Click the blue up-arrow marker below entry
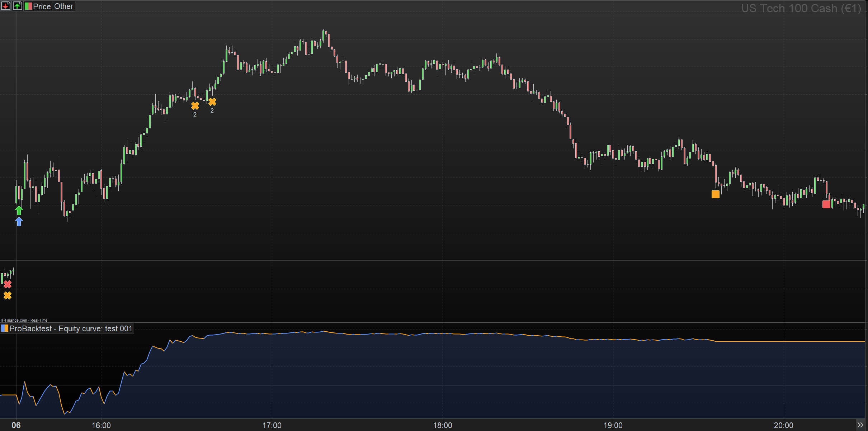This screenshot has height=431, width=868. [x=19, y=222]
